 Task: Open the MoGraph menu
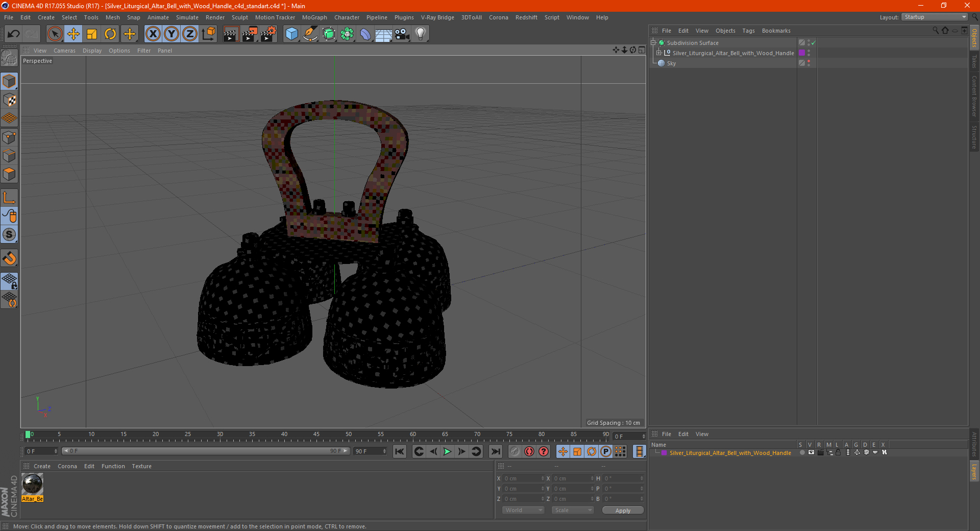[x=314, y=17]
